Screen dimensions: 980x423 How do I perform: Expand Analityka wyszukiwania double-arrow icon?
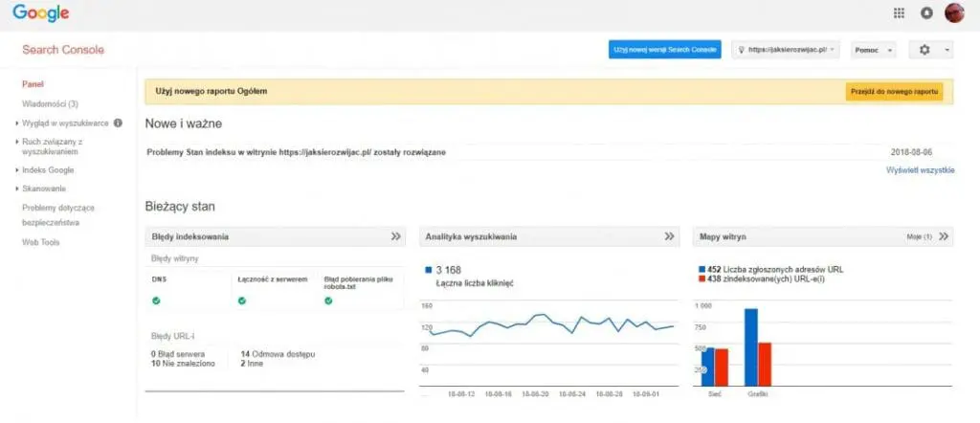[669, 236]
